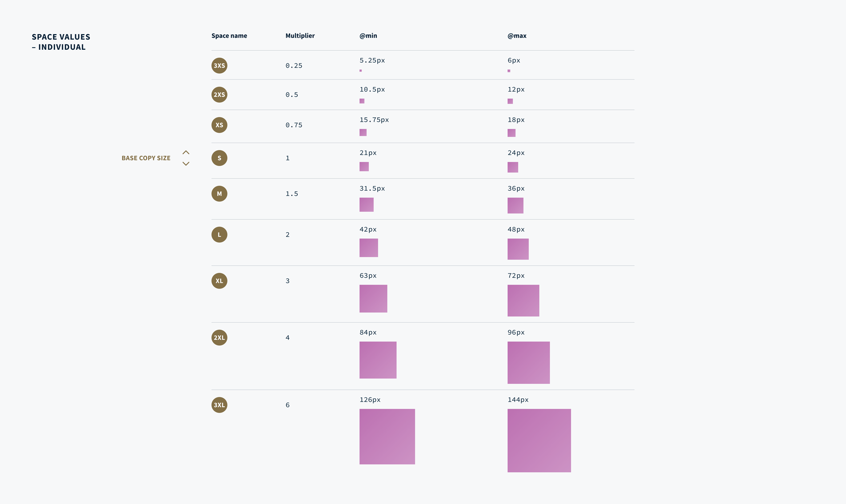Click the down chevron beside BASE COPY SIZE
The image size is (846, 504).
186,164
